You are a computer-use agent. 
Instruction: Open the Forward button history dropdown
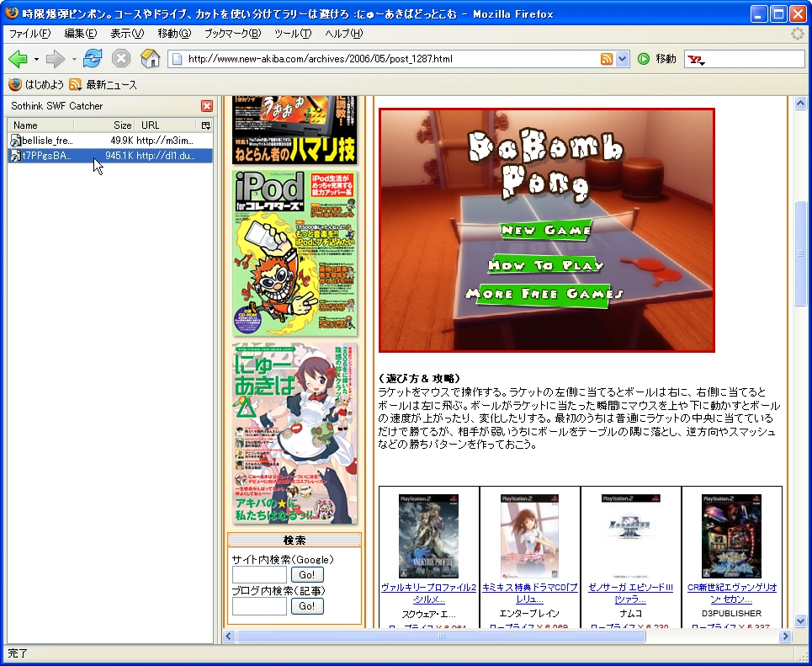point(73,59)
